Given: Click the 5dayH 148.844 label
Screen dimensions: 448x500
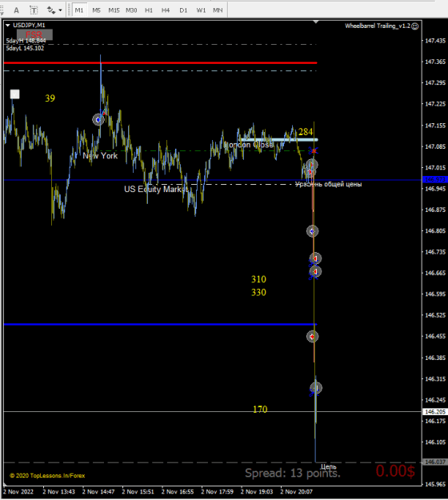Looking at the screenshot, I should [26, 41].
